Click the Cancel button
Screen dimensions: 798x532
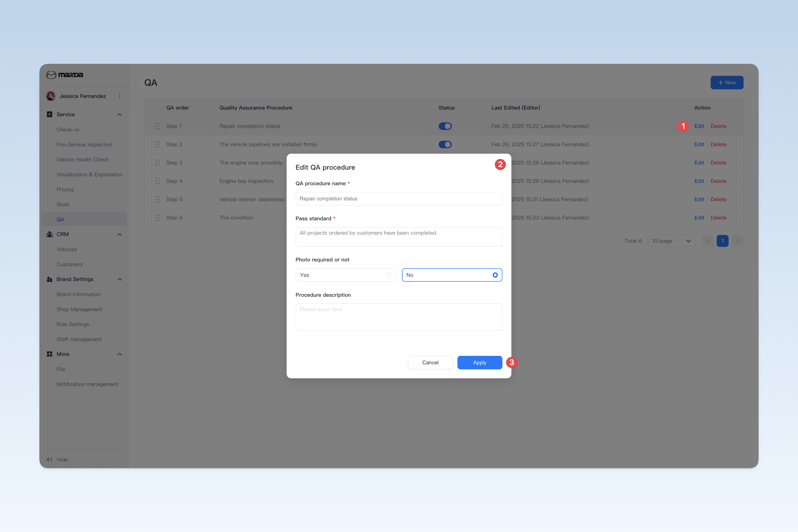[430, 363]
